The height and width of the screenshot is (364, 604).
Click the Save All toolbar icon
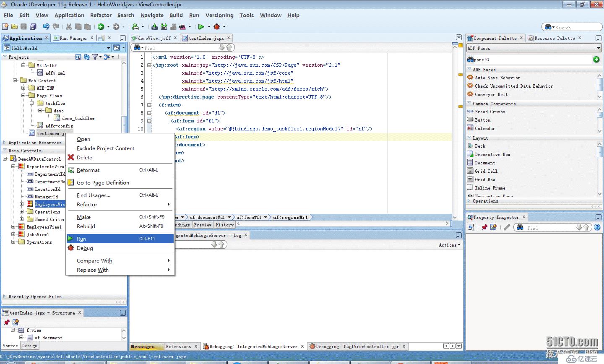(33, 27)
